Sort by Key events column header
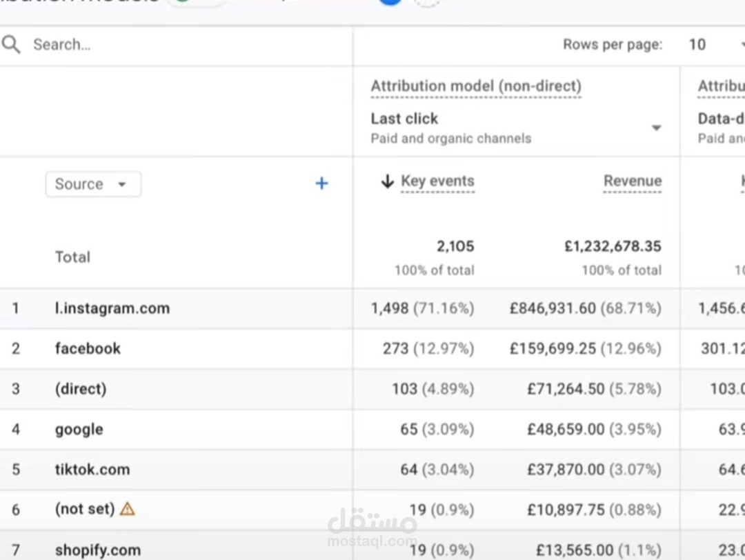This screenshot has width=745, height=560. (x=437, y=181)
